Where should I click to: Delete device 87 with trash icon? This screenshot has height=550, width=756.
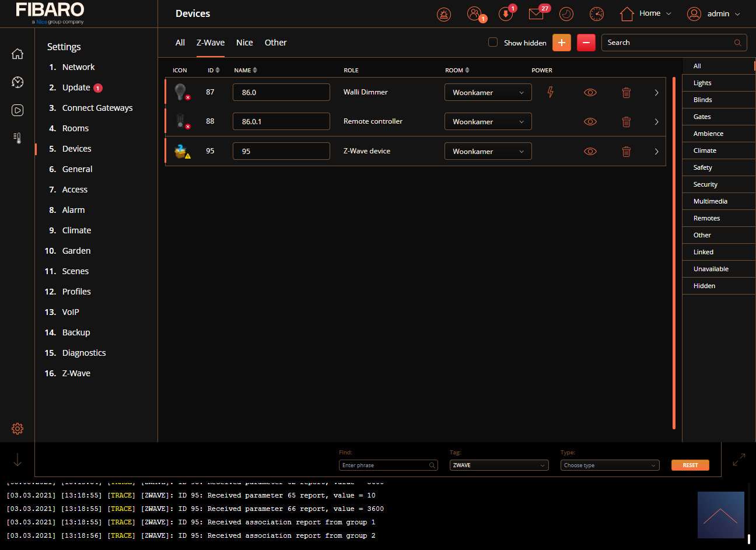pyautogui.click(x=626, y=93)
